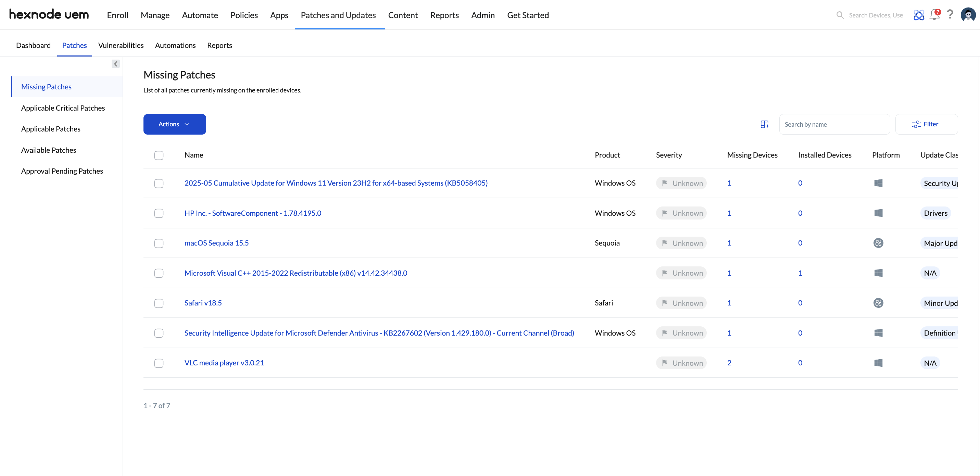Click Unknown severity flag in Safari row

coord(681,303)
